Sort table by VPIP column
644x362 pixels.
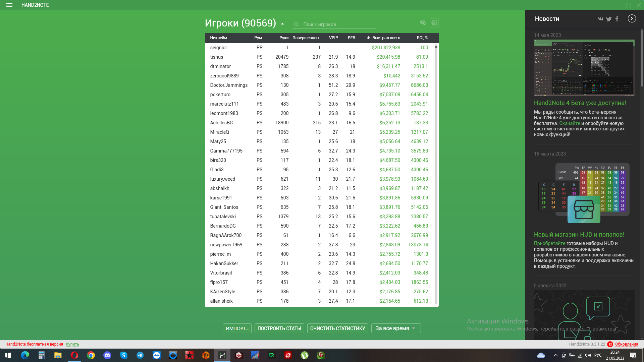pyautogui.click(x=333, y=38)
